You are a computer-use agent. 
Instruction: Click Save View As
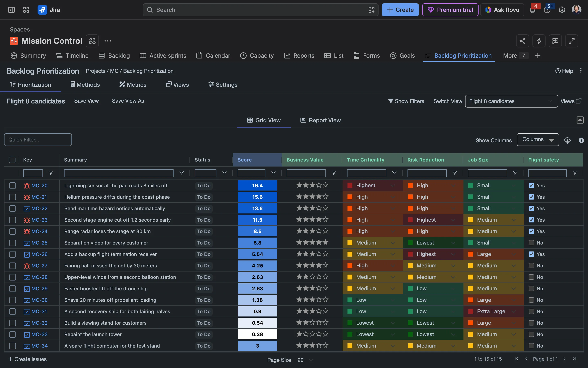pyautogui.click(x=128, y=101)
